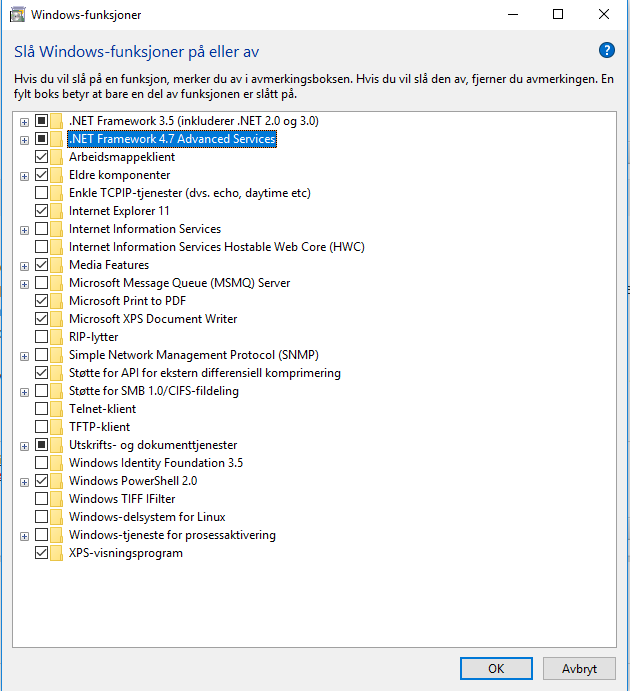This screenshot has height=691, width=630.
Task: Enable the TFTP-klient checkbox
Action: (x=41, y=427)
